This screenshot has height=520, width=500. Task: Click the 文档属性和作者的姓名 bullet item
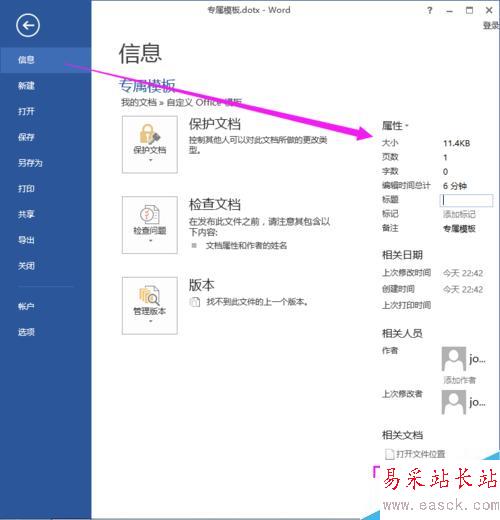(246, 246)
